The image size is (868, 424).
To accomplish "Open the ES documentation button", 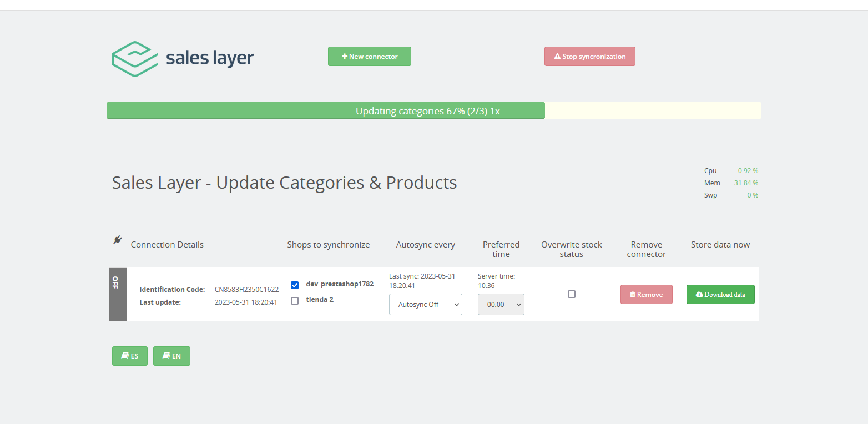I will click(x=130, y=356).
